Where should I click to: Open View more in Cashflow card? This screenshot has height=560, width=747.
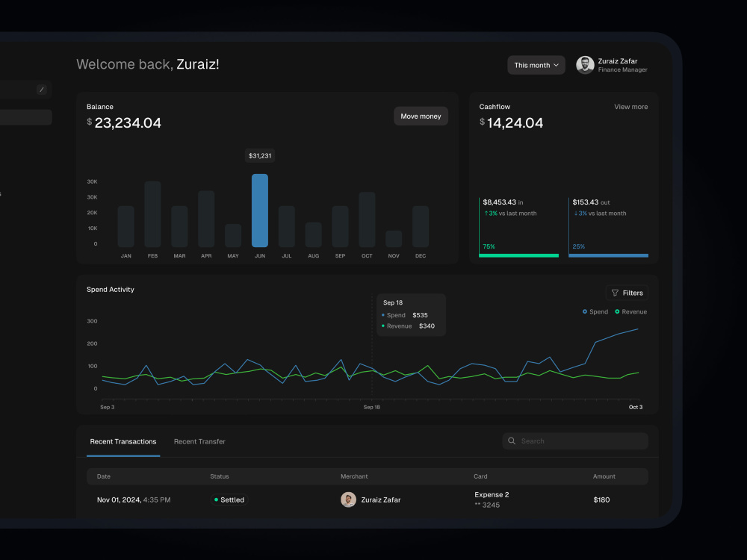(x=630, y=107)
